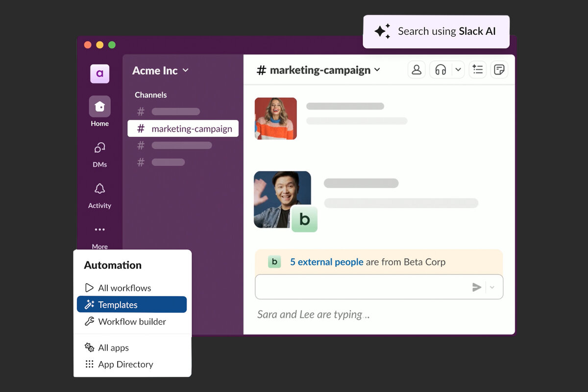Viewport: 588px width, 392px height.
Task: Click the More ellipsis icon
Action: coord(99,229)
